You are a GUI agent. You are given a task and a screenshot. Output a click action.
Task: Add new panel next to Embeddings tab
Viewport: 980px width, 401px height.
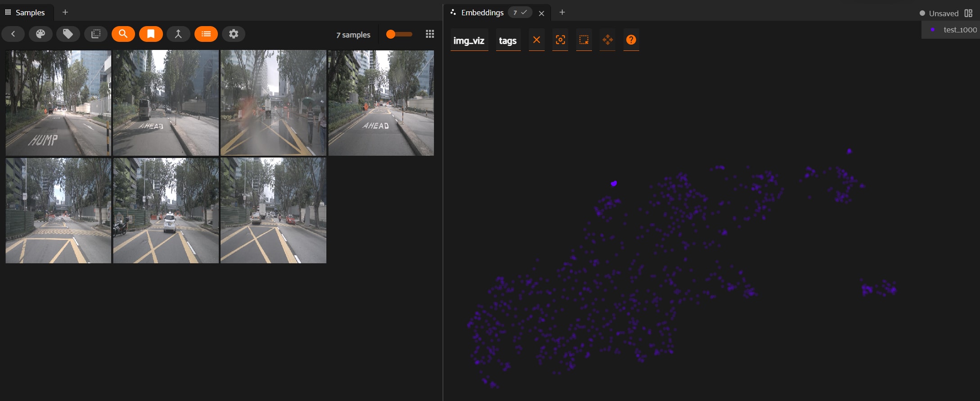pos(562,12)
